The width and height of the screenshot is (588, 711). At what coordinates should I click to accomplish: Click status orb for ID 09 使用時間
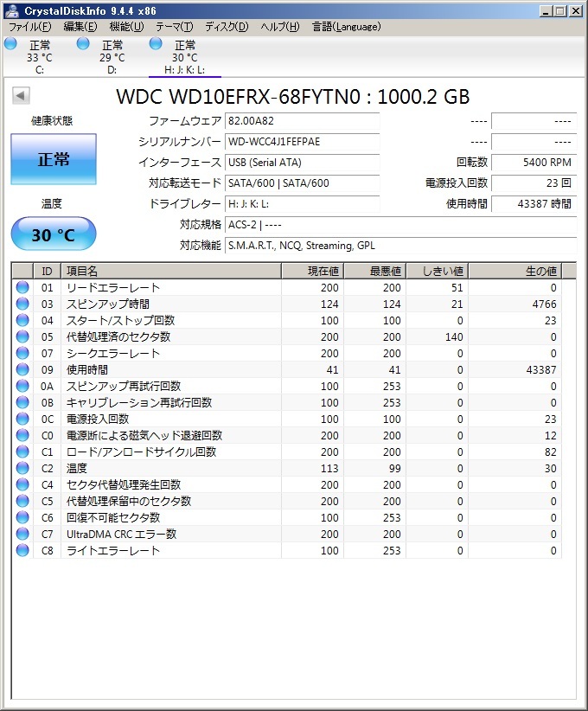click(x=22, y=369)
